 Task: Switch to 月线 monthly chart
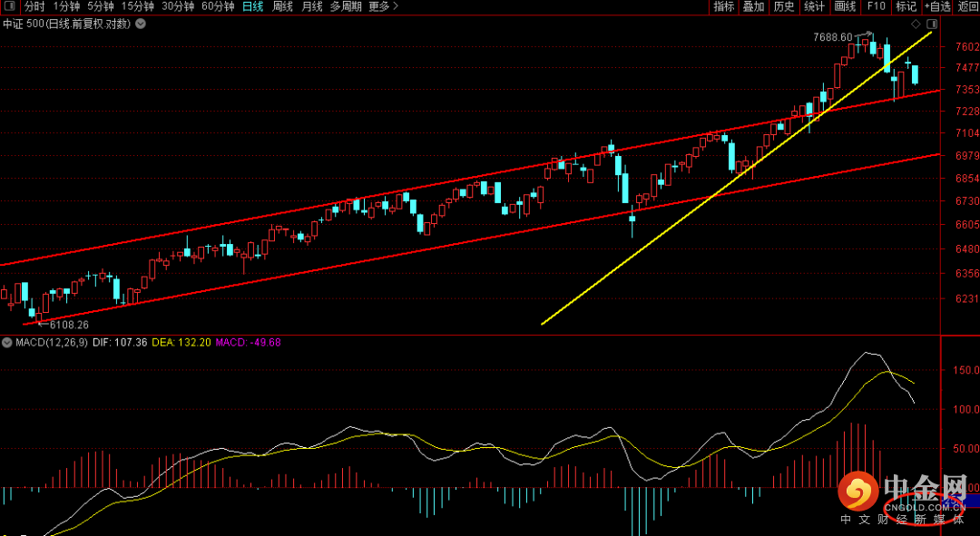coord(312,6)
